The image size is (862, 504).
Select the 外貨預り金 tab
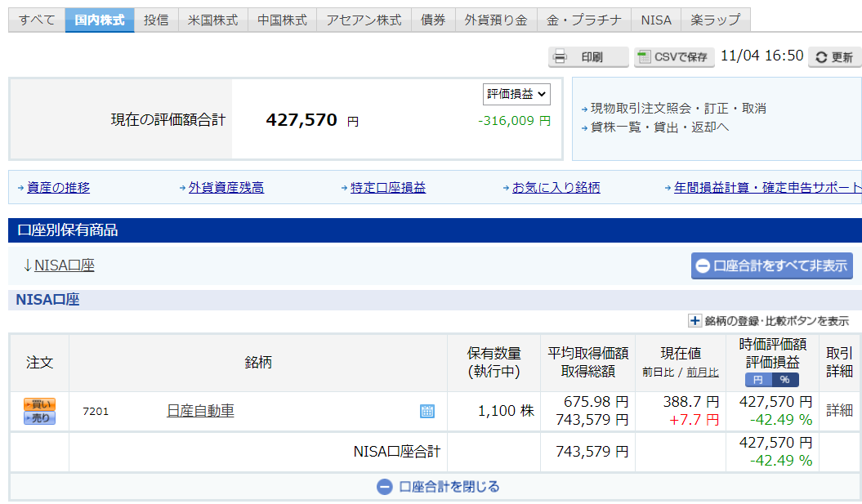tap(496, 20)
